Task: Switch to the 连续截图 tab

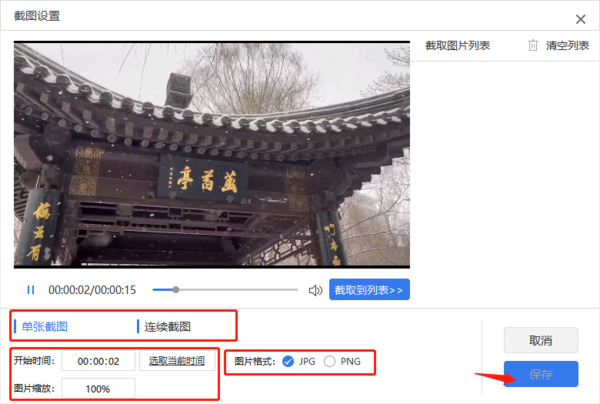Action: coord(167,327)
